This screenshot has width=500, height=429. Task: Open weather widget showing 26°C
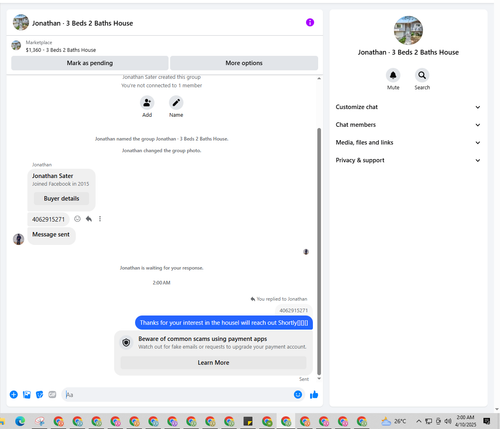394,421
